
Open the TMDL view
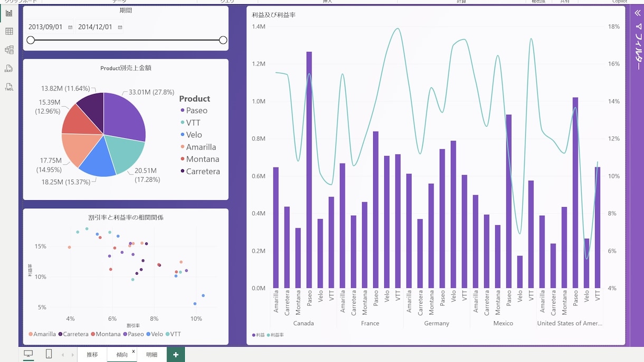pyautogui.click(x=9, y=87)
